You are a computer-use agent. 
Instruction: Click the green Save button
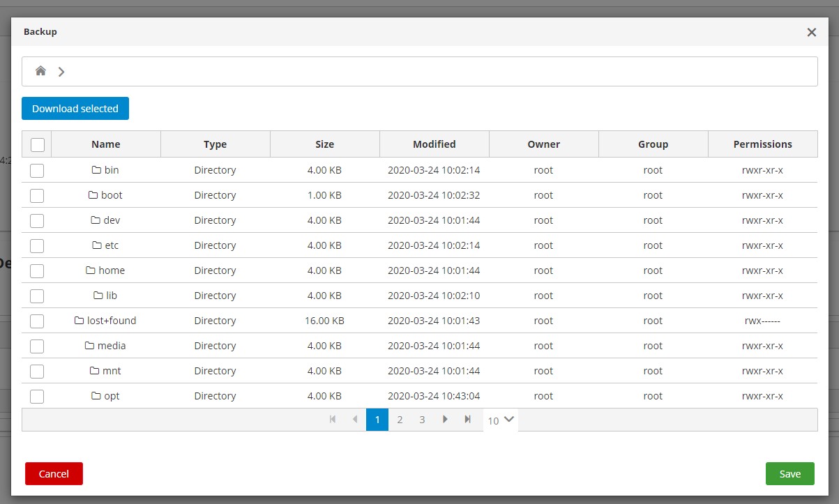tap(789, 473)
